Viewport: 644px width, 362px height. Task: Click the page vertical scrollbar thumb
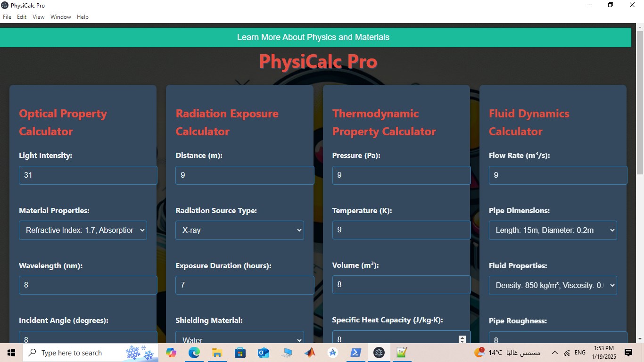[x=640, y=102]
